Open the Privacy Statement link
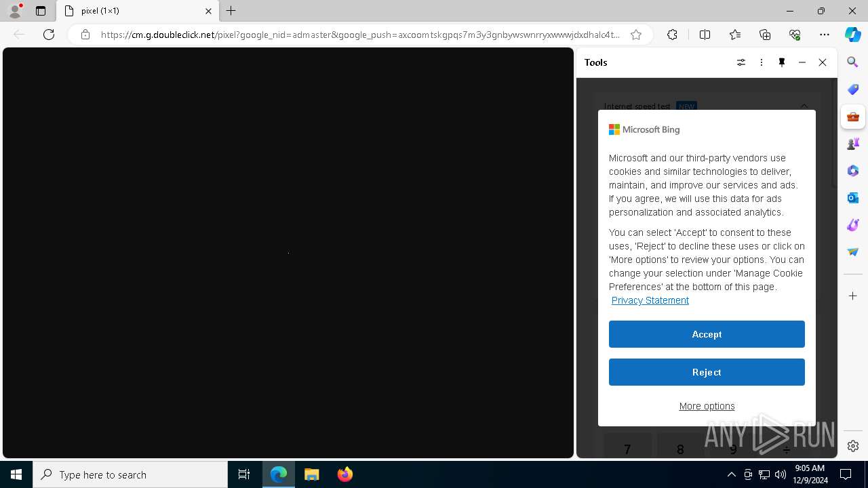Screen dimensions: 868x488 click(650, 300)
